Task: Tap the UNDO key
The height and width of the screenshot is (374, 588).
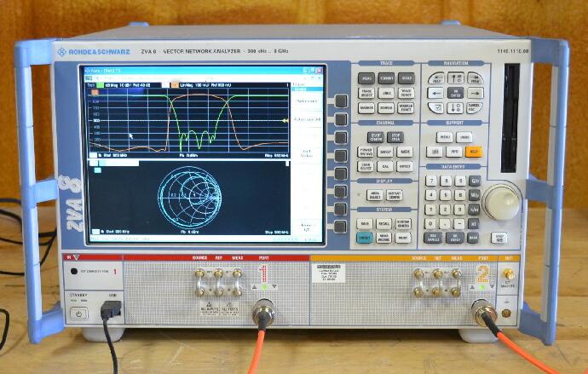Action: pyautogui.click(x=464, y=137)
